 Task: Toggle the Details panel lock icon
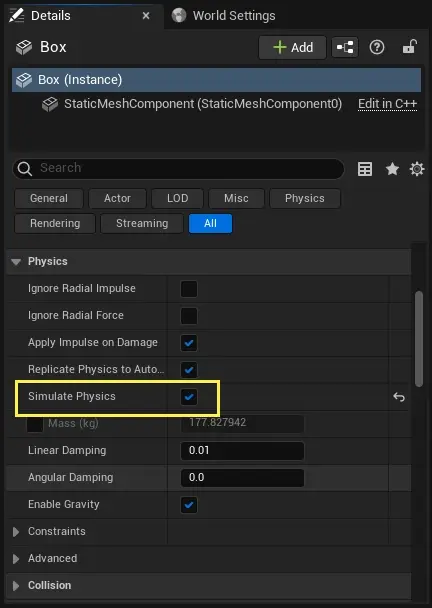[409, 47]
